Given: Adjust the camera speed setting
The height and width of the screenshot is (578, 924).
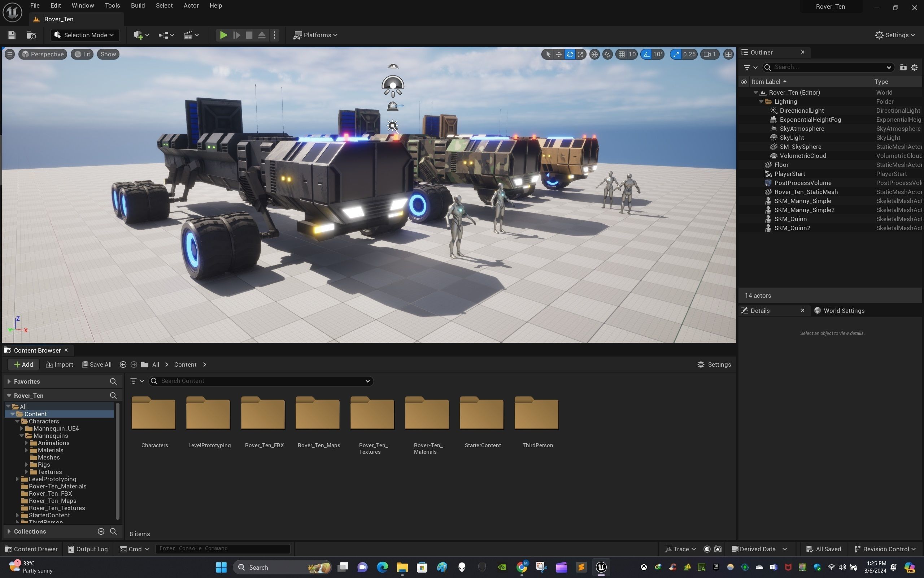Looking at the screenshot, I should (x=710, y=54).
